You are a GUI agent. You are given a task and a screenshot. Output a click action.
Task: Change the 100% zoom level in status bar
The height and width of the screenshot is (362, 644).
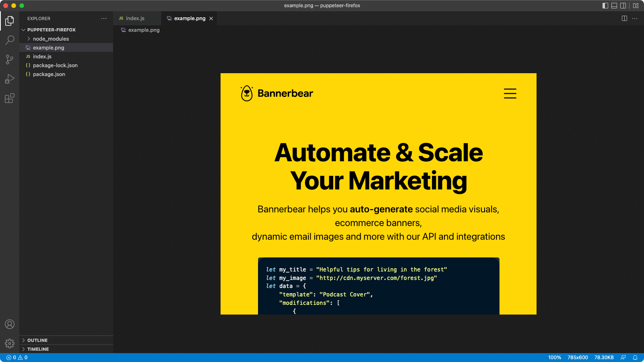(554, 358)
